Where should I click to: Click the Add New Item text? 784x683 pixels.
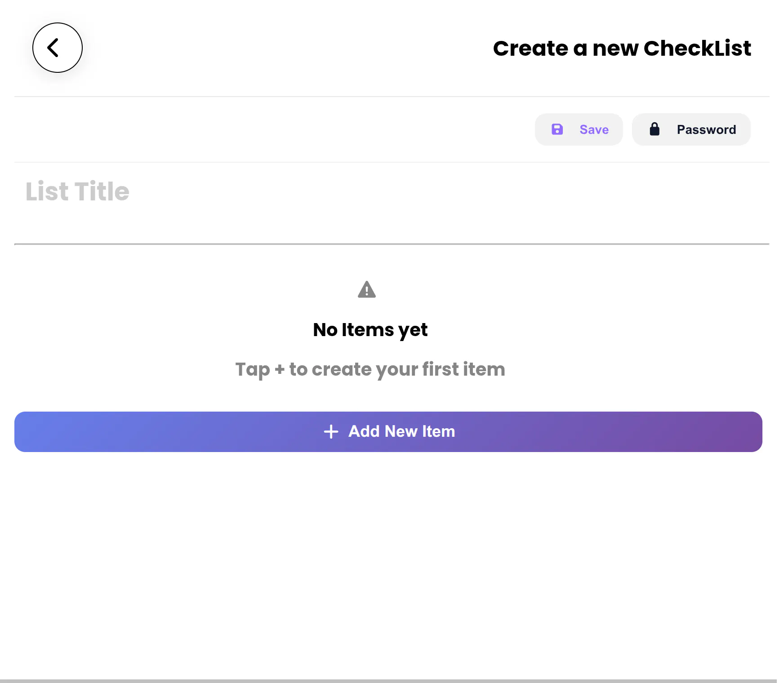click(401, 431)
